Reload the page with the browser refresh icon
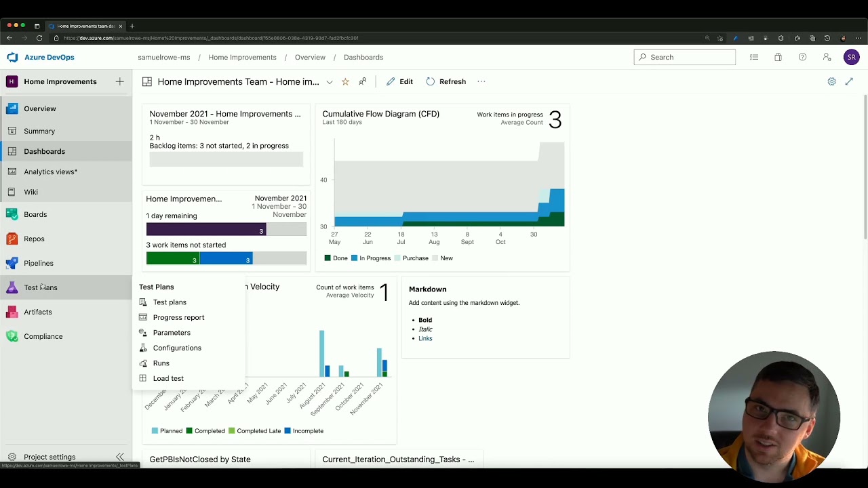Viewport: 868px width, 488px height. pos(39,38)
